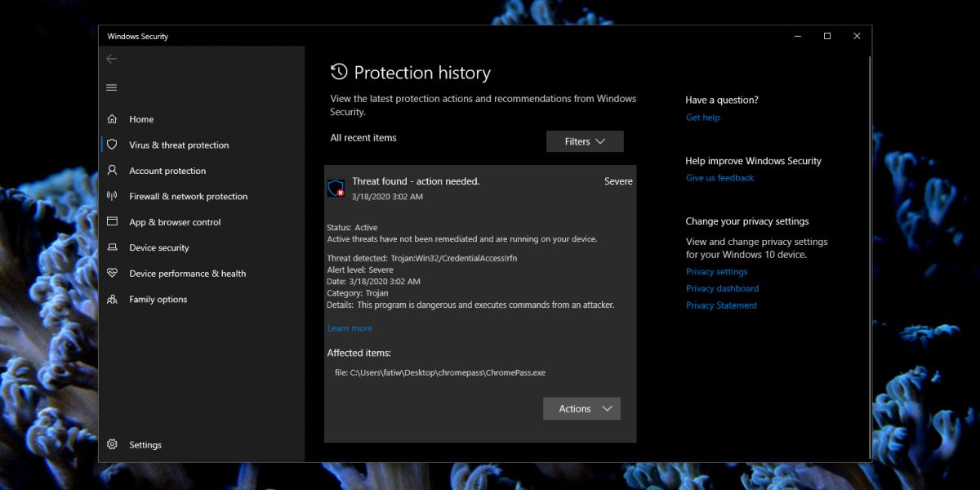Click the Protection history clock icon
This screenshot has width=980, height=490.
pyautogui.click(x=339, y=72)
